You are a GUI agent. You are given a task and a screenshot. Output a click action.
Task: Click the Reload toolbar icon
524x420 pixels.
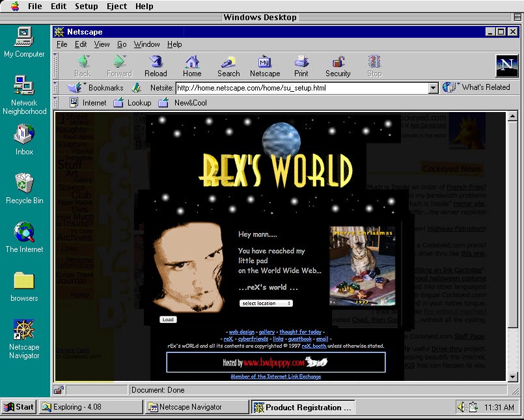pyautogui.click(x=156, y=65)
